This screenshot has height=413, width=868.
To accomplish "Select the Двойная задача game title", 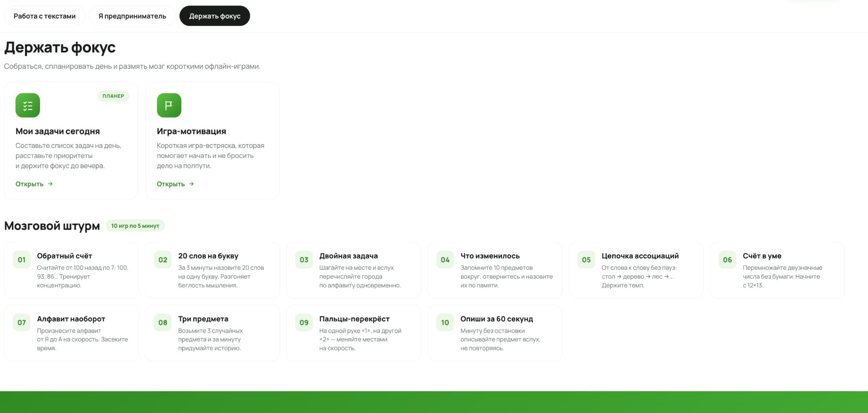I will click(x=348, y=256).
